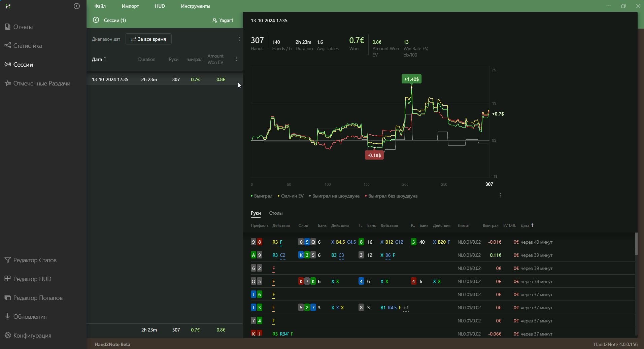This screenshot has height=349, width=644.
Task: Click the Hand2Note logo icon
Action: click(8, 6)
